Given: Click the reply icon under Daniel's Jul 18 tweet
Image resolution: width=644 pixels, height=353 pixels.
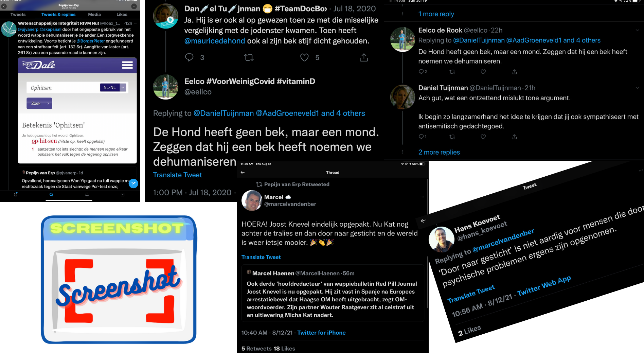Looking at the screenshot, I should [189, 57].
